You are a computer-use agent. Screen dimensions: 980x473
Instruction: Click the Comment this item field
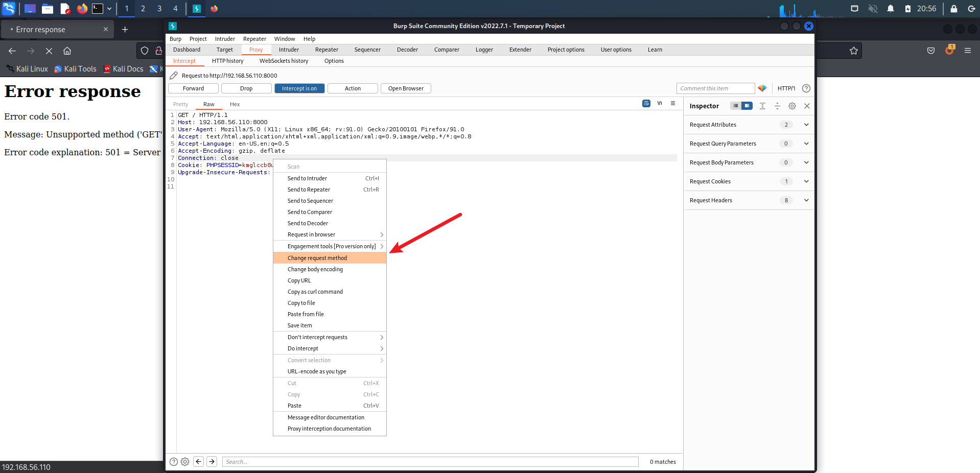click(x=715, y=88)
